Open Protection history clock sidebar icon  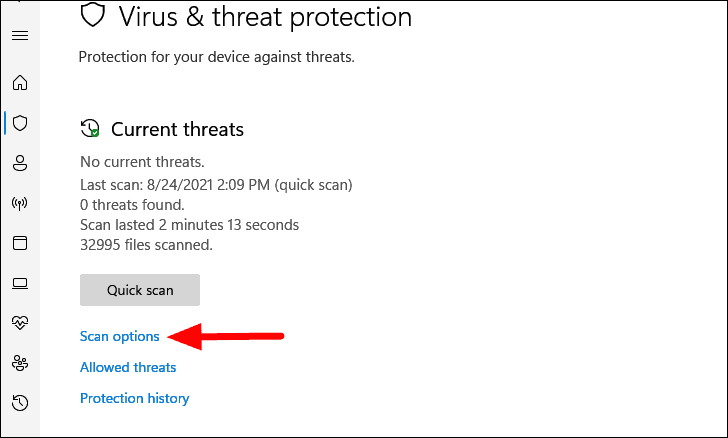click(x=20, y=403)
